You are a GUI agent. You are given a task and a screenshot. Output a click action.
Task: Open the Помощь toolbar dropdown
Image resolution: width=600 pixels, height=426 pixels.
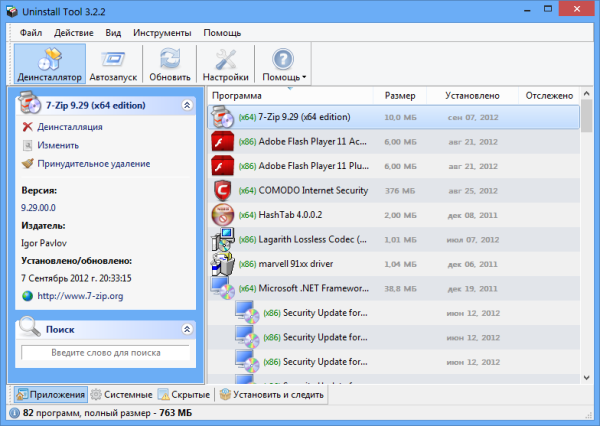tap(283, 64)
